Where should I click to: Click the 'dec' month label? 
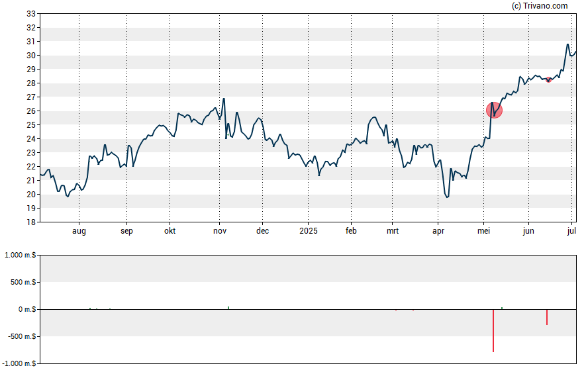[262, 230]
